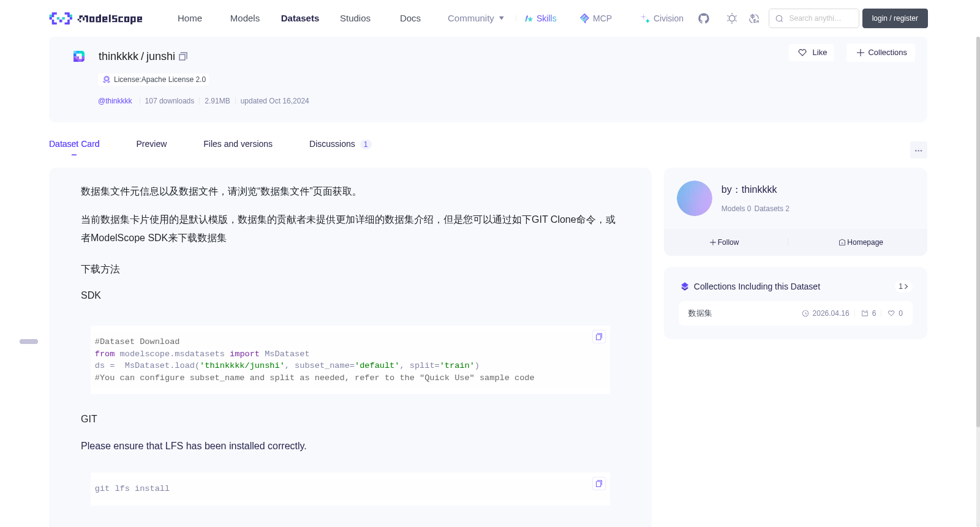Click the thinkkkk / junshi title
This screenshot has height=527, width=980.
137,56
